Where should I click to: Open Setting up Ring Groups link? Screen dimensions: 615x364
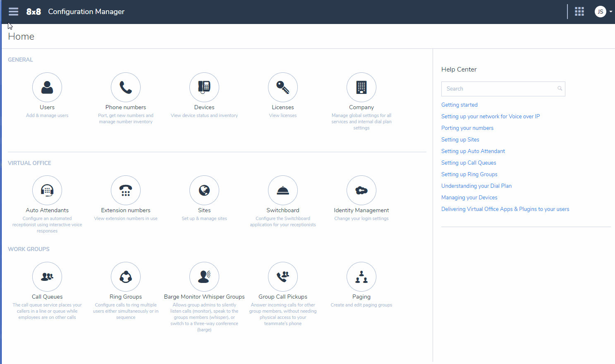point(469,175)
